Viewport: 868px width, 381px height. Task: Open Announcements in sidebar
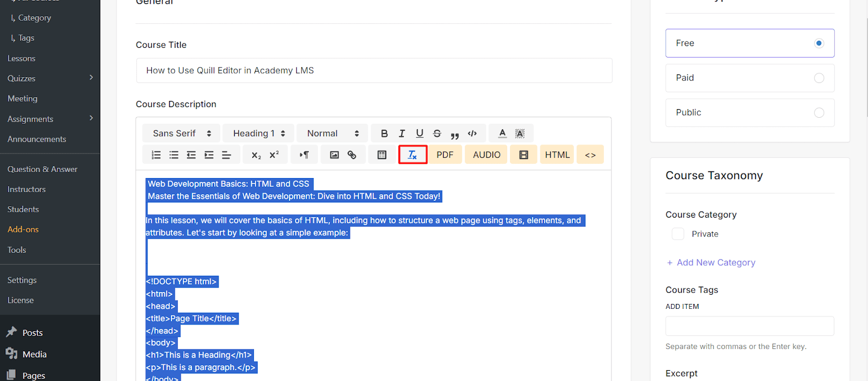point(37,139)
